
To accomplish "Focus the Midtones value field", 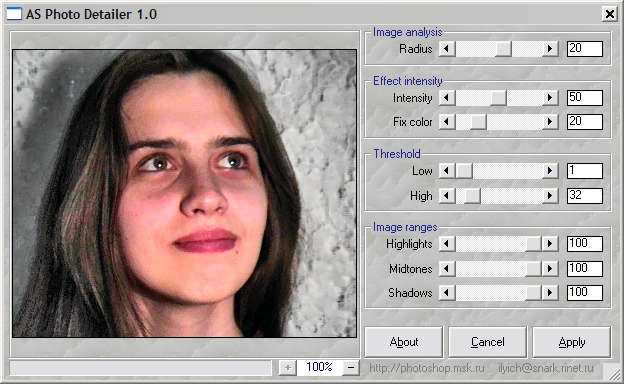I will 585,269.
